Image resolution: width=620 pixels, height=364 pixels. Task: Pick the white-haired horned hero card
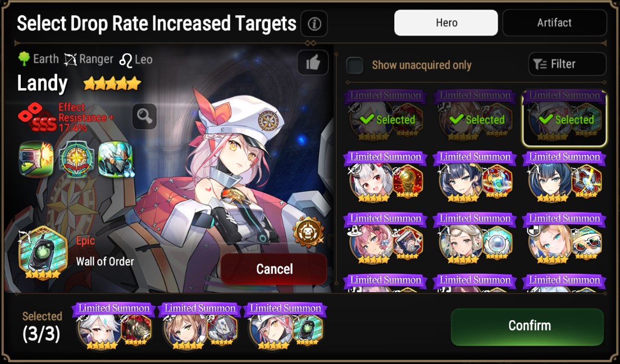coord(385,177)
